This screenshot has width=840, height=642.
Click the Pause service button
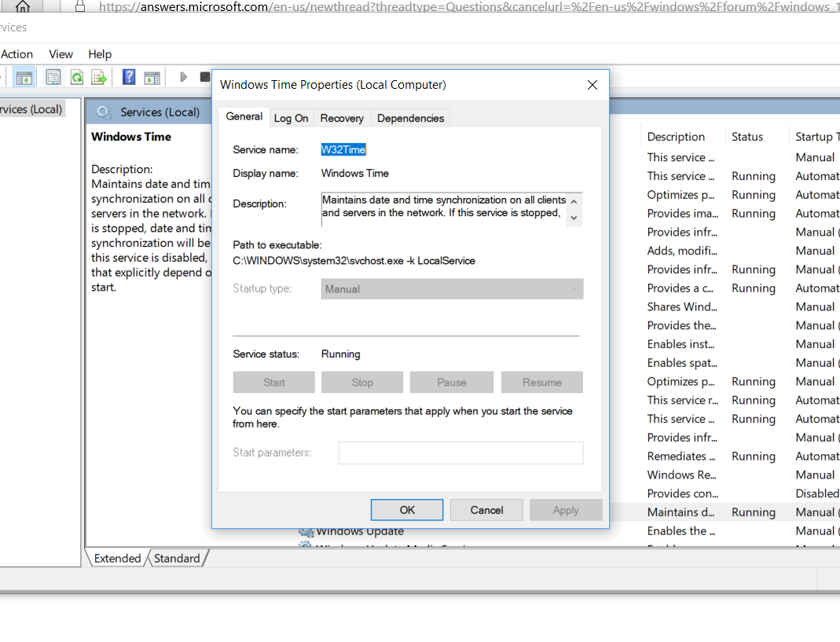(x=452, y=382)
